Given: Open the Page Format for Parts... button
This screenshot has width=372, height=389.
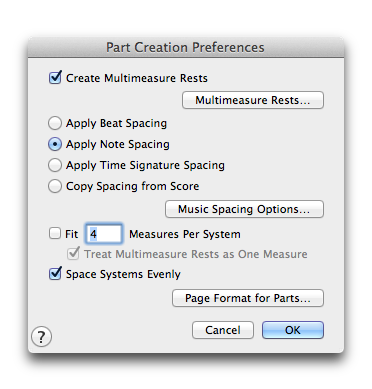Looking at the screenshot, I should tap(248, 298).
